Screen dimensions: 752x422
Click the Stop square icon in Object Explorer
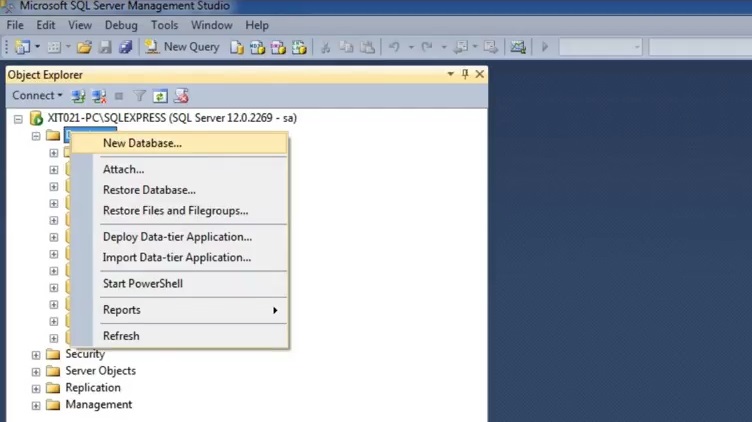pos(119,96)
